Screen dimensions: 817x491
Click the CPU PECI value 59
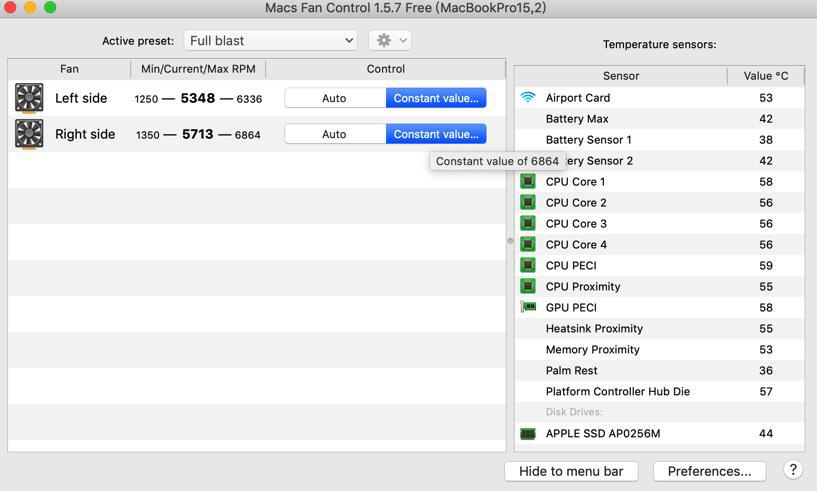coord(766,265)
